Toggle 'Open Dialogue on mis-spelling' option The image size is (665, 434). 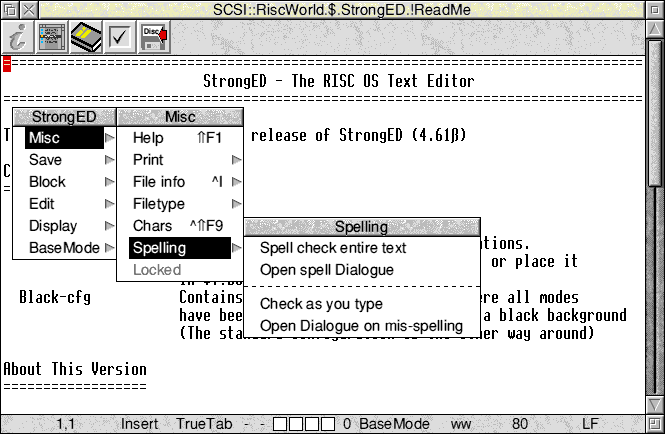click(x=360, y=326)
